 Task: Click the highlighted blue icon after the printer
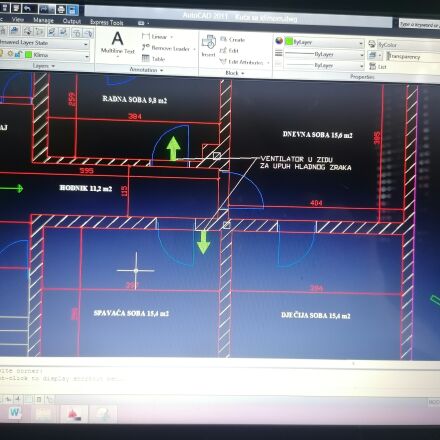tap(73, 10)
